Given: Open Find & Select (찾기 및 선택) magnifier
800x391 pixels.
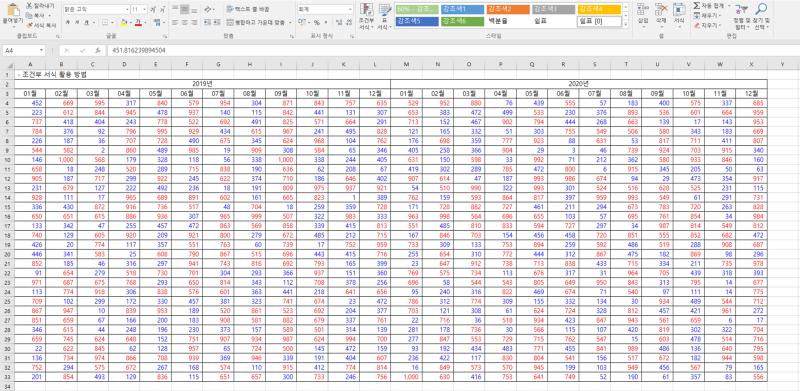Looking at the screenshot, I should (762, 9).
